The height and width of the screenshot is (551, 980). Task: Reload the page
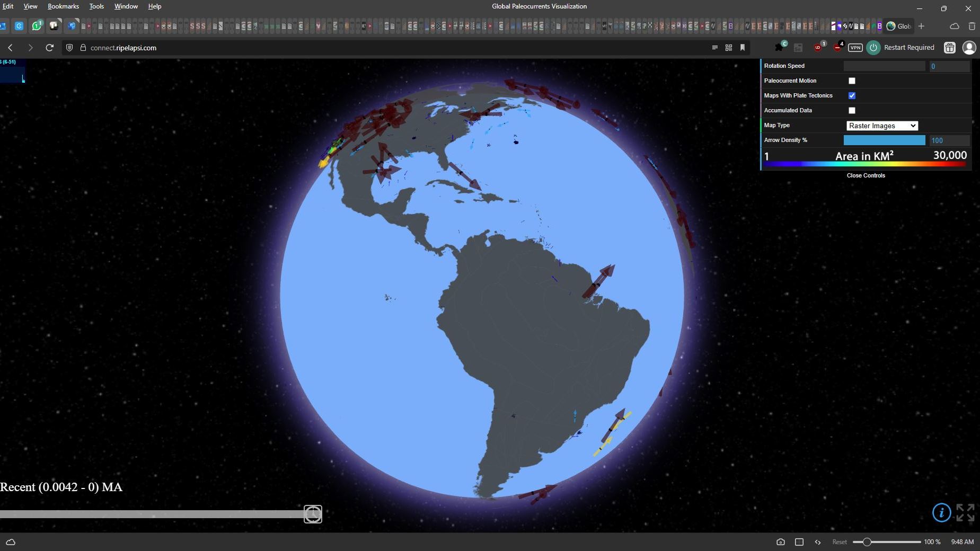point(50,48)
